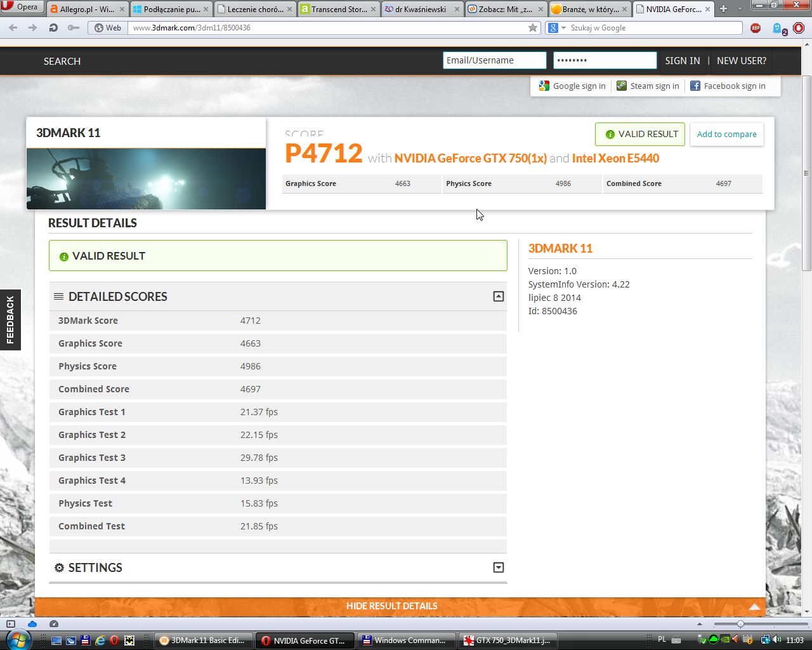Bookmark this page with the star
Image resolution: width=812 pixels, height=650 pixels.
[533, 28]
